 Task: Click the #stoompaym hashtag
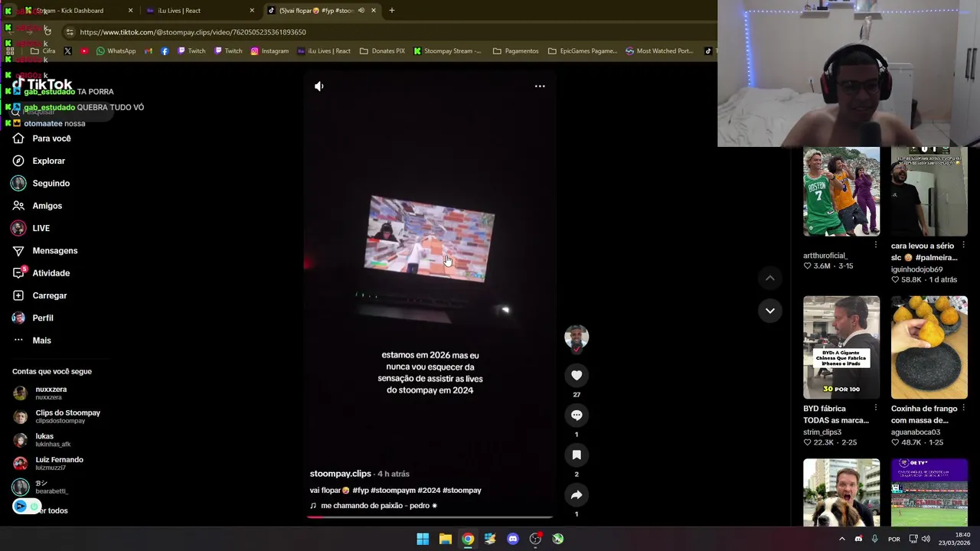tap(393, 491)
